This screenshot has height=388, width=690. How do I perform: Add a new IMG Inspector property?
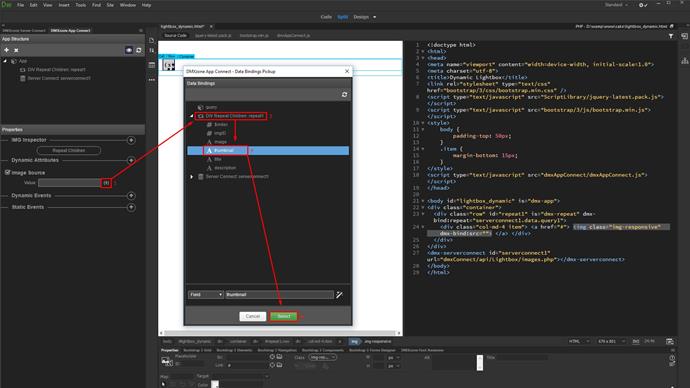click(x=131, y=140)
